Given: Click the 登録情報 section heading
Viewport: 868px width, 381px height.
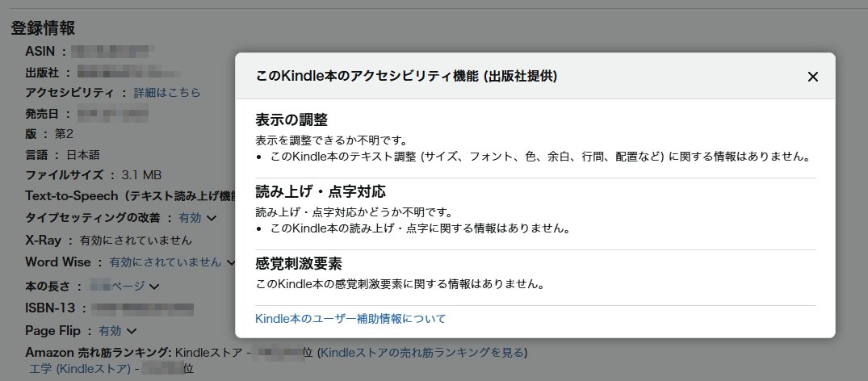Looking at the screenshot, I should coord(43,27).
